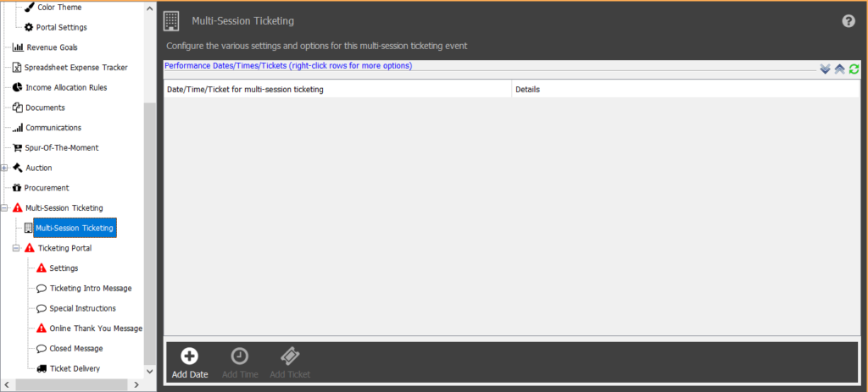Viewport: 868px width, 392px height.
Task: Select Spreadsheet Expense Tracker item
Action: pyautogui.click(x=75, y=68)
